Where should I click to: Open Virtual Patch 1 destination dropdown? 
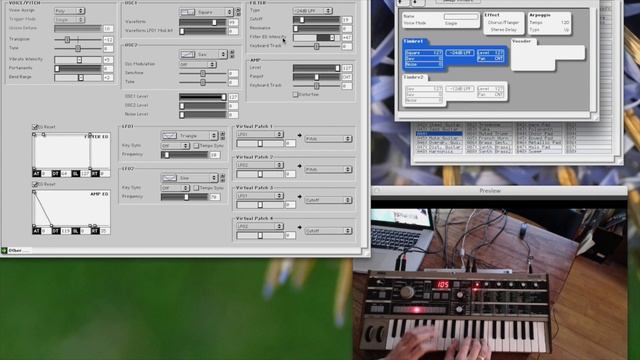(x=328, y=139)
